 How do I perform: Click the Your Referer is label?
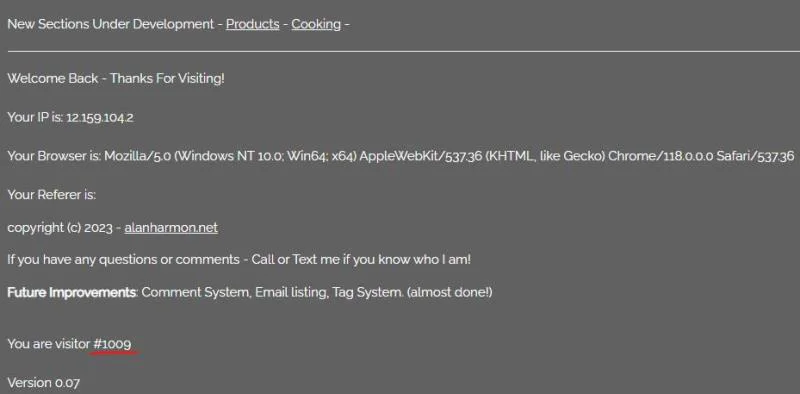(x=52, y=195)
